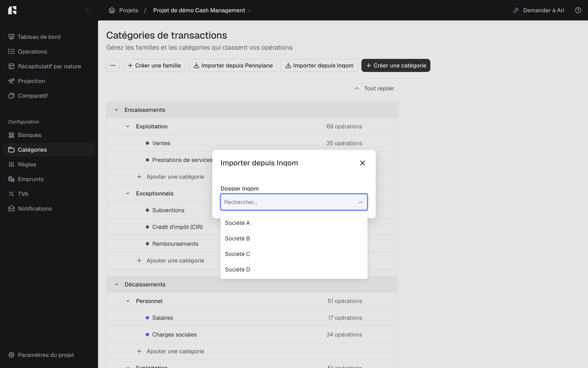Select Société B from the list
The height and width of the screenshot is (368, 588).
pos(294,239)
